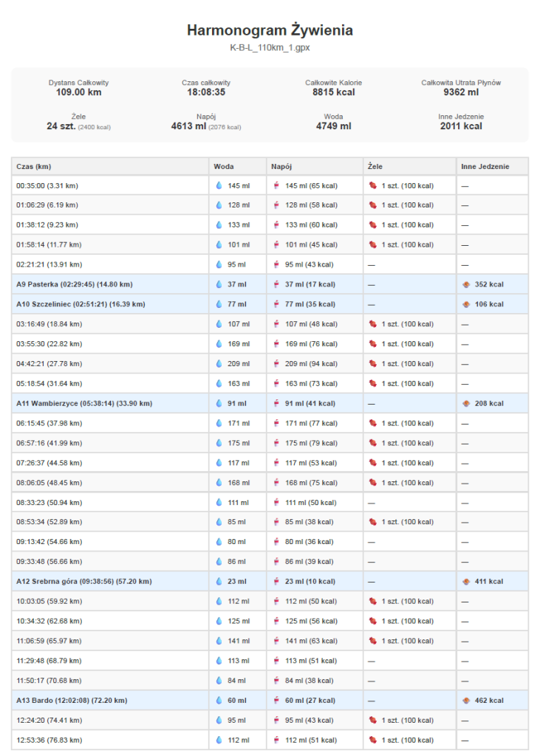Image resolution: width=540 pixels, height=756 pixels.
Task: Click the K-B-L_110km_1.gpx file name
Action: pyautogui.click(x=270, y=48)
